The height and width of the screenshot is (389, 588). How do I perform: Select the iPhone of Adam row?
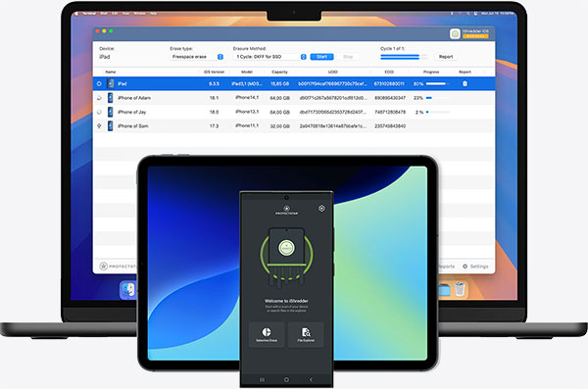294,98
